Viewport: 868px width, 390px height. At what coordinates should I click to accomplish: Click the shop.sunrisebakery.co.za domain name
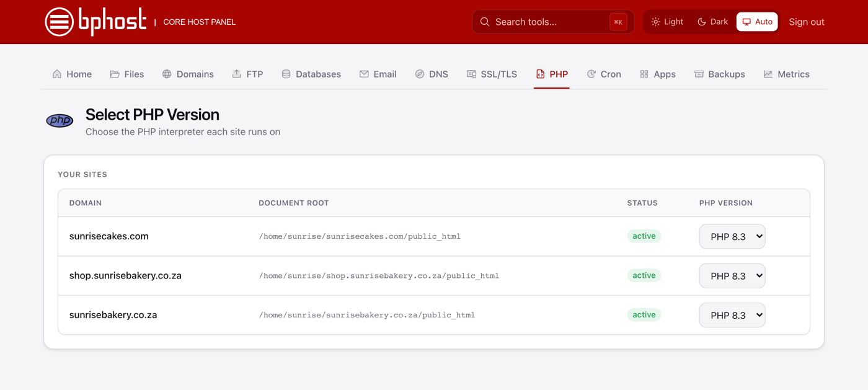tap(125, 276)
